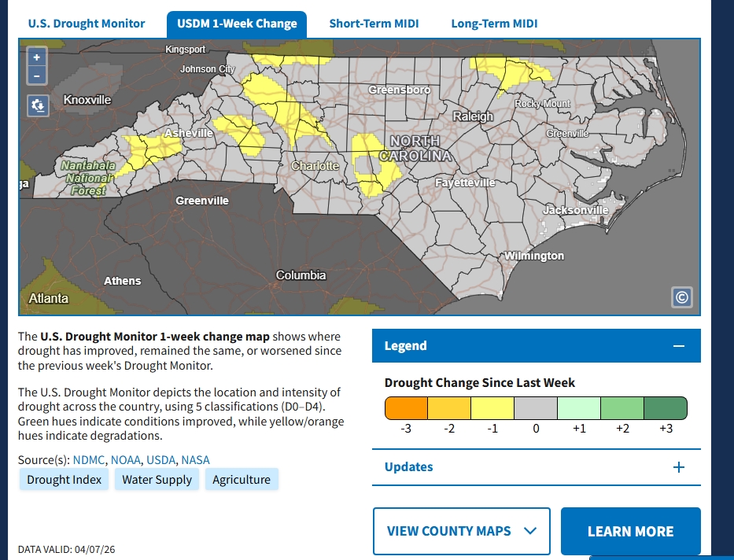
Task: Visit the USDA source link
Action: [160, 460]
